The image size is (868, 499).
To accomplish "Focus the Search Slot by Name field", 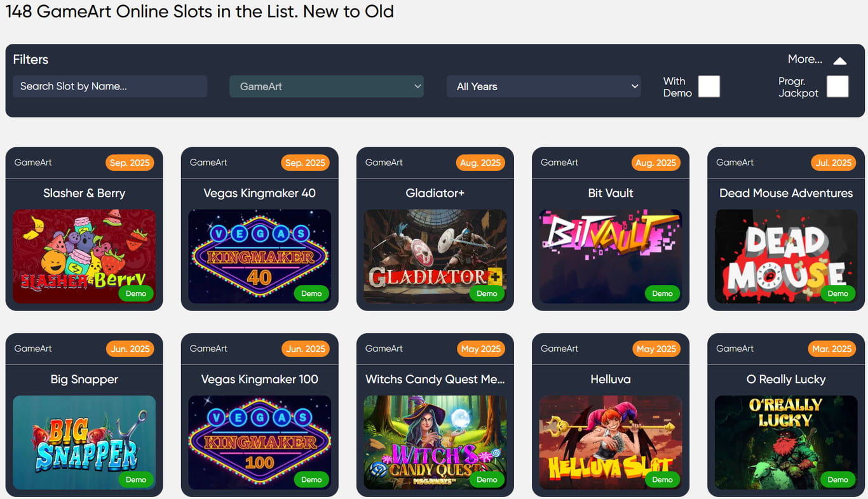I will 110,86.
